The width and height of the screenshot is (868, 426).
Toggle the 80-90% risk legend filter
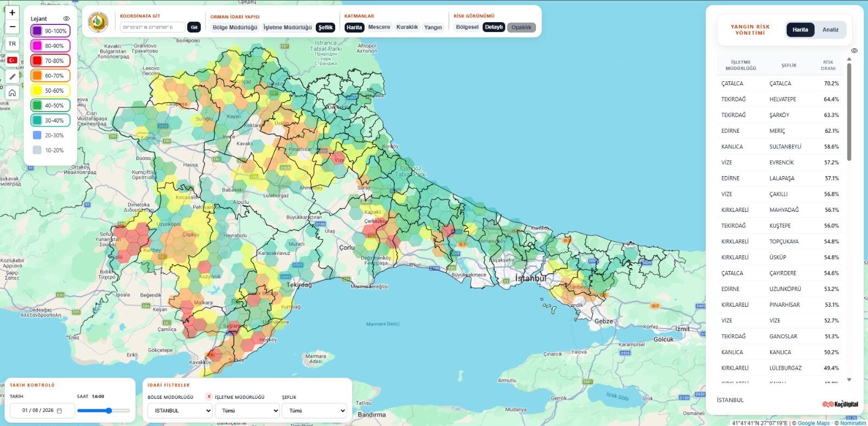[50, 46]
